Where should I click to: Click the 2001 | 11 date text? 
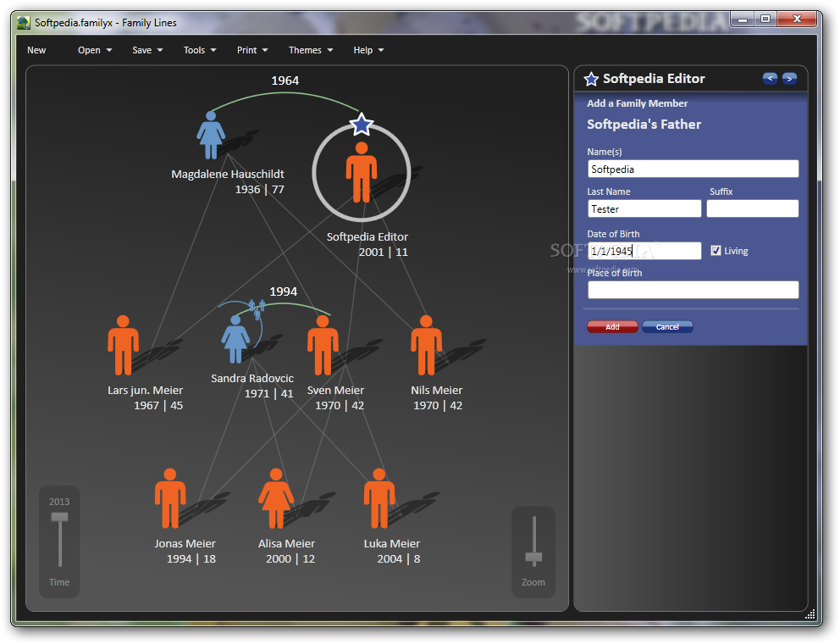click(383, 252)
